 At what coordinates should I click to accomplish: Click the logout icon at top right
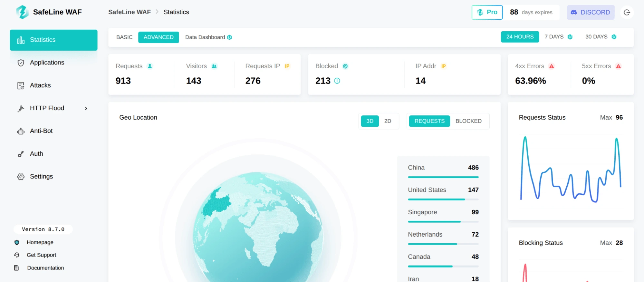pos(627,12)
